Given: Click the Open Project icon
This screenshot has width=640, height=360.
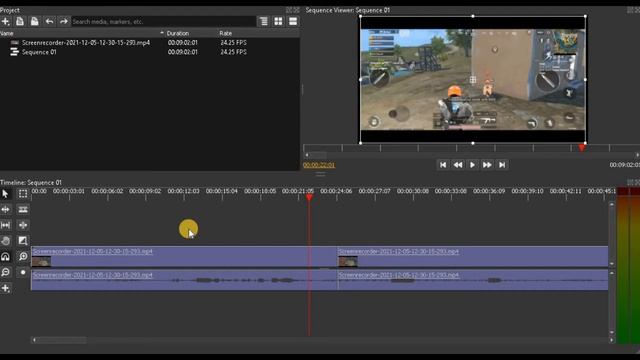Looking at the screenshot, I should [x=20, y=21].
